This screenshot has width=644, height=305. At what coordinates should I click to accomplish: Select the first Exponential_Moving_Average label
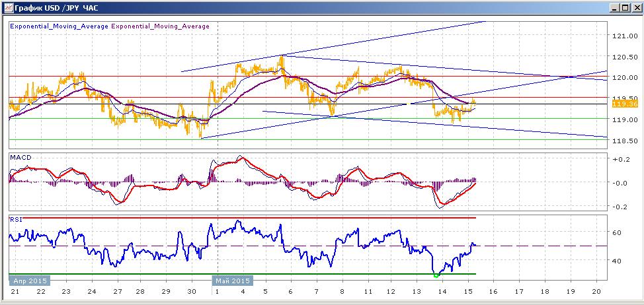(x=59, y=26)
